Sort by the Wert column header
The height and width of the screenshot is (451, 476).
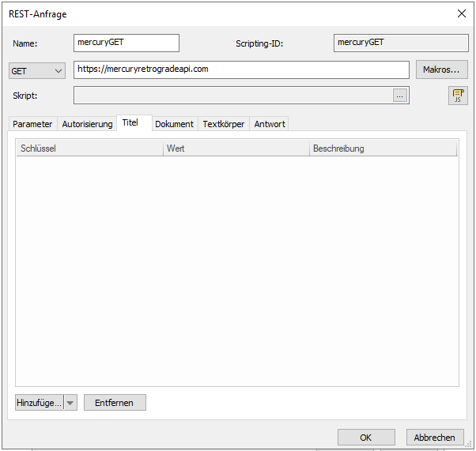coord(236,148)
